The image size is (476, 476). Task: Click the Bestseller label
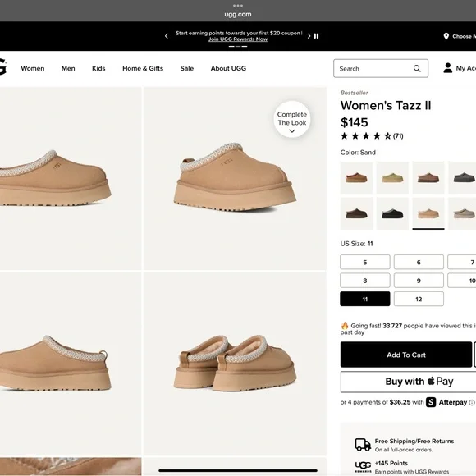[x=354, y=93]
